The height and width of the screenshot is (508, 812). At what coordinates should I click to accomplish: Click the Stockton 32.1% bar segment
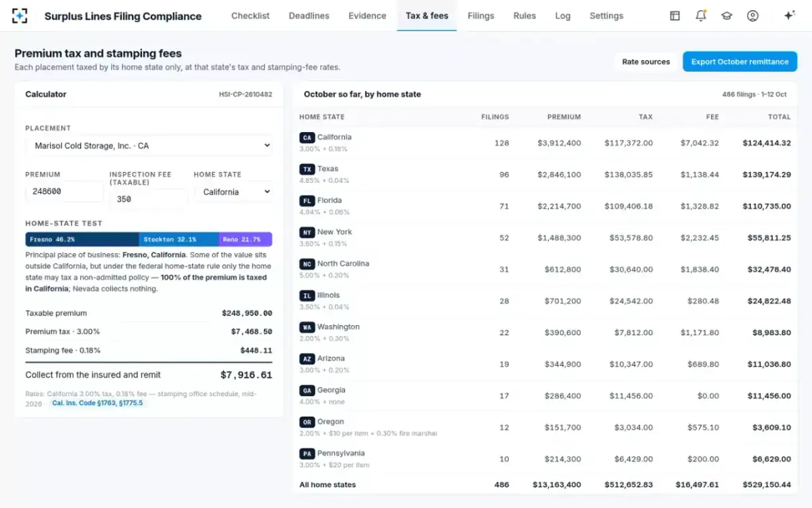(x=179, y=239)
